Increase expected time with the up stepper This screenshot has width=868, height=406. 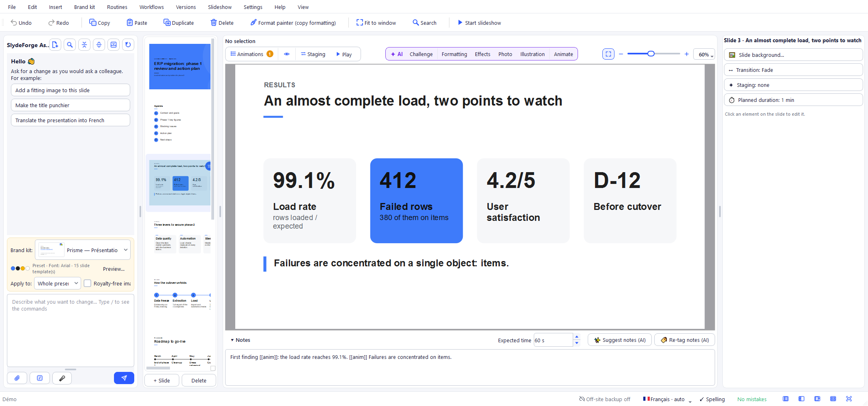(577, 337)
